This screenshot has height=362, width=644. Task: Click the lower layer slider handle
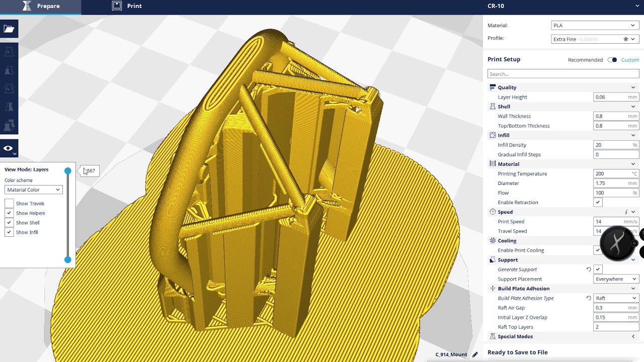pyautogui.click(x=68, y=259)
